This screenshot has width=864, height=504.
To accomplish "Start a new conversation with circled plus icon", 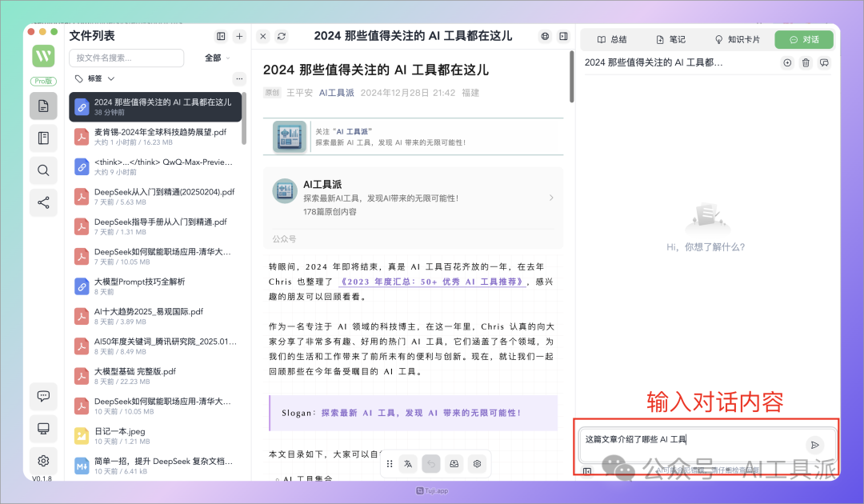I will tap(787, 62).
